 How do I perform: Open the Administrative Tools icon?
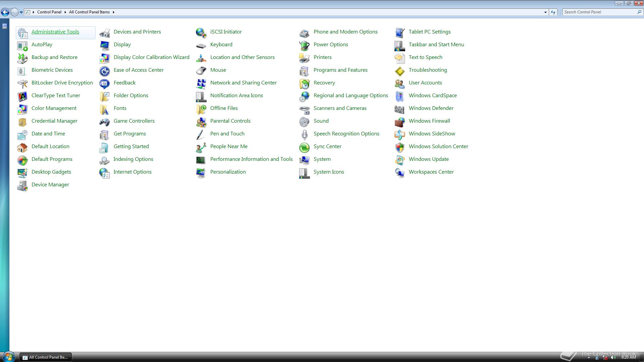coord(22,33)
